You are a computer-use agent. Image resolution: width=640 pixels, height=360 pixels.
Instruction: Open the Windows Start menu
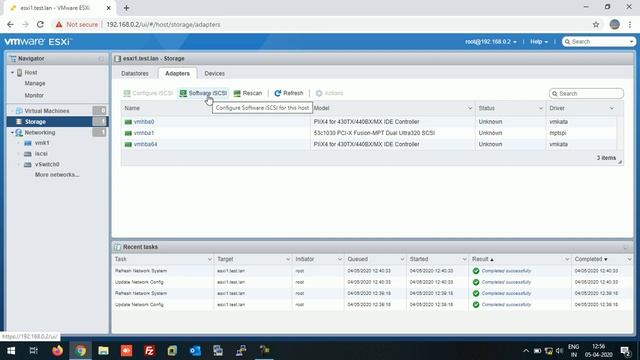click(11, 351)
